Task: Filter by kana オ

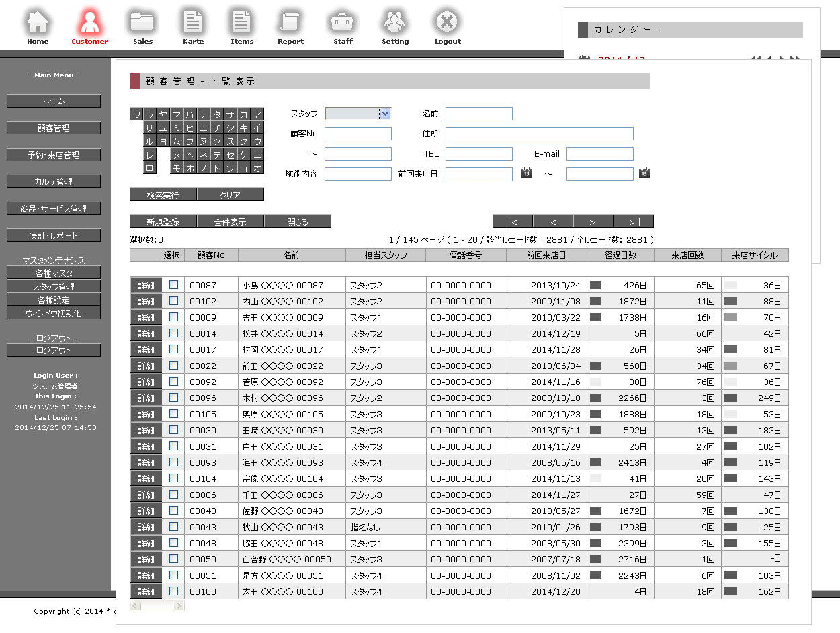Action: [x=257, y=168]
